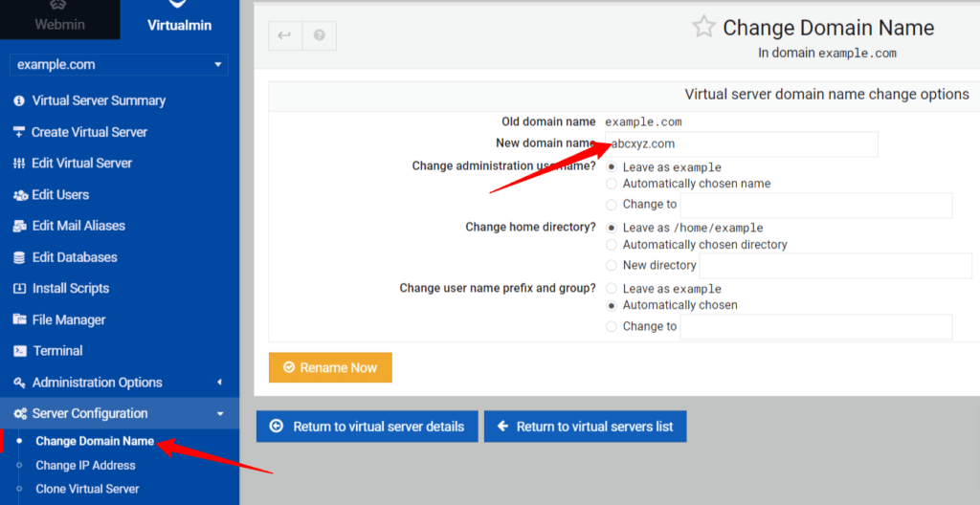Select Change IP Address in sidebar
The image size is (980, 505).
[x=85, y=465]
